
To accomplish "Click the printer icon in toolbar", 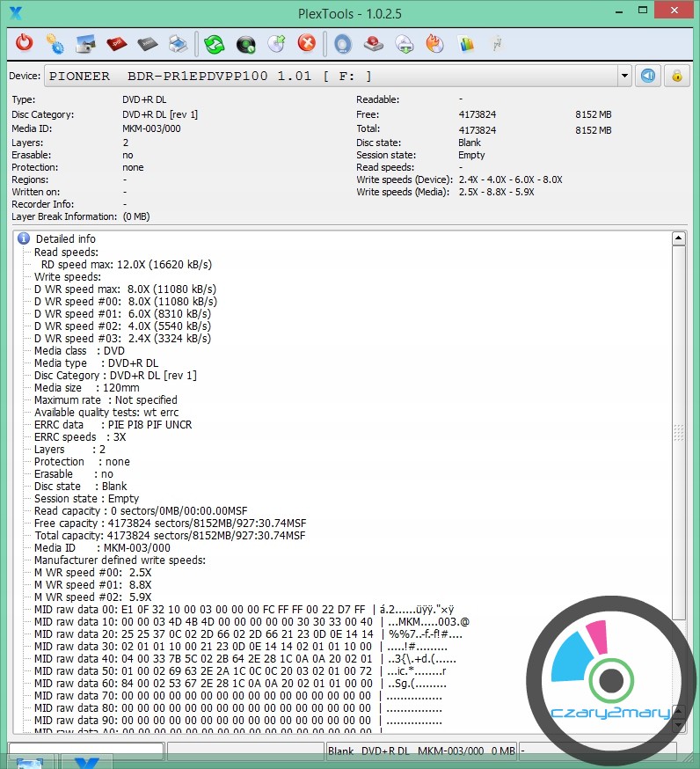I will pyautogui.click(x=177, y=42).
